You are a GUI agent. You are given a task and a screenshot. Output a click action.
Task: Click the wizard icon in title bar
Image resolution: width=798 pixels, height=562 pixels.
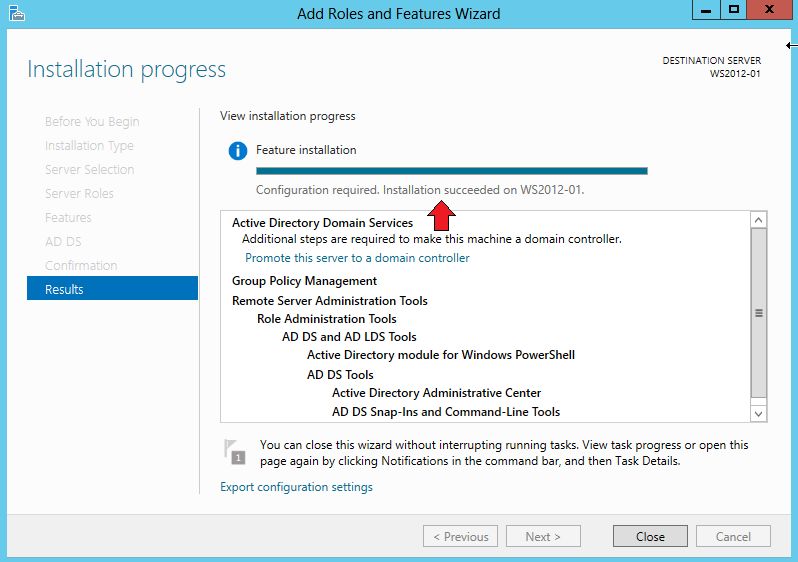17,13
